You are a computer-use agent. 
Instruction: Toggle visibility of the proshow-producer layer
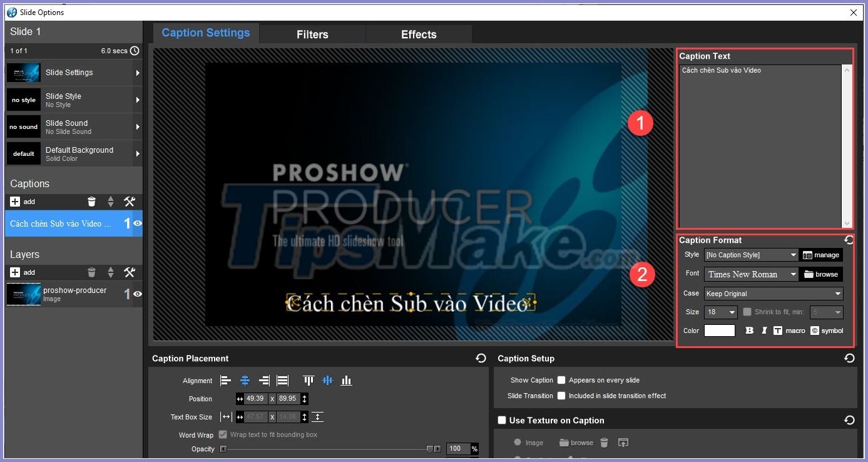(136, 294)
